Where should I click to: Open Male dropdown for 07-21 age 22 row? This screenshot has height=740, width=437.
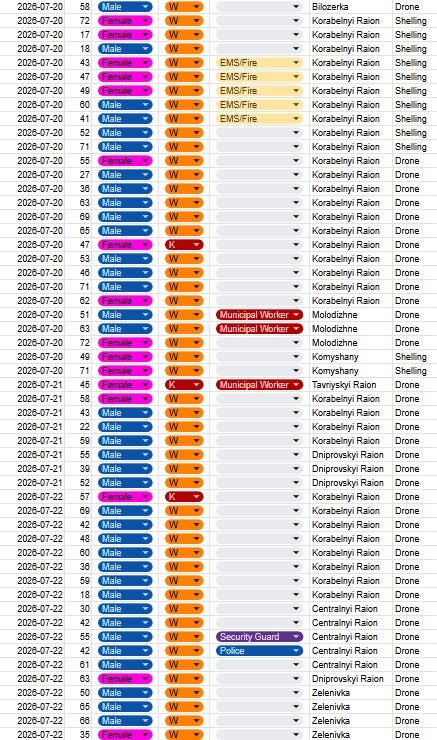[125, 427]
